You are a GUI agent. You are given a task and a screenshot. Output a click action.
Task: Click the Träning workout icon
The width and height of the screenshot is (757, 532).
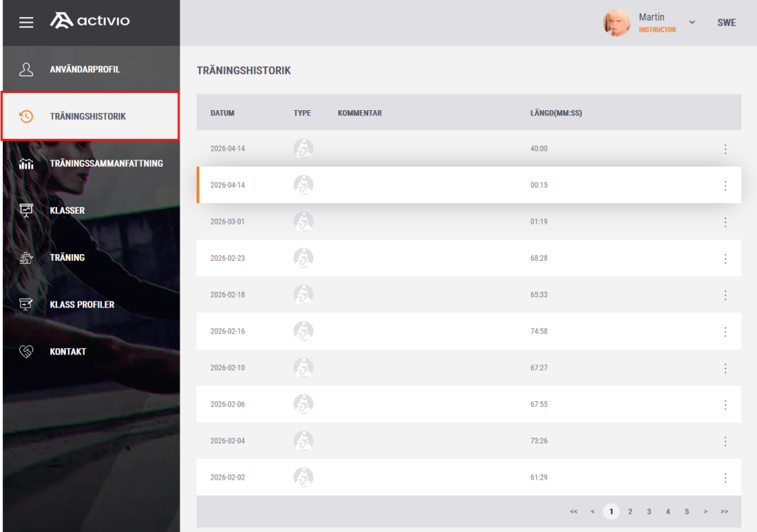pos(26,258)
